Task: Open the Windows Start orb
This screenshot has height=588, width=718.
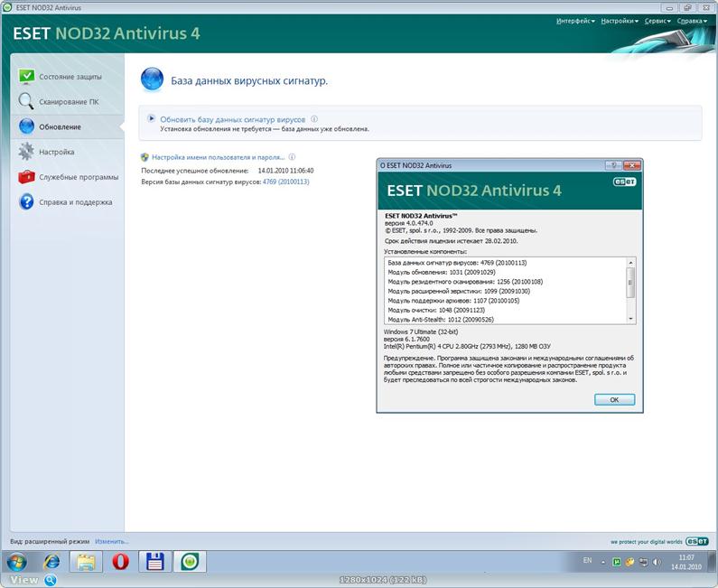Action: point(17,562)
